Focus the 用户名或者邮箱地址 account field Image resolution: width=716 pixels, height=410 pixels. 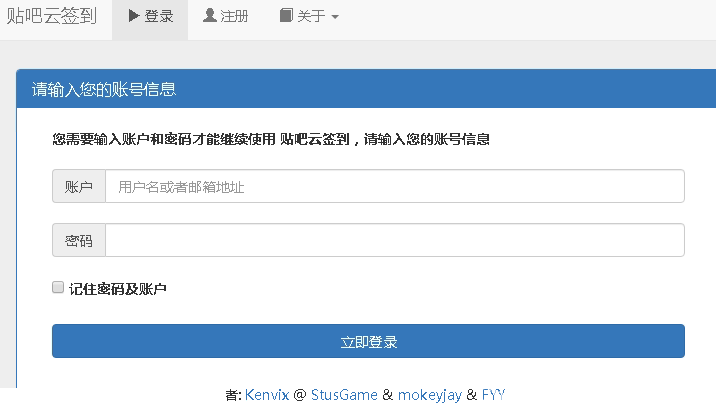(394, 186)
